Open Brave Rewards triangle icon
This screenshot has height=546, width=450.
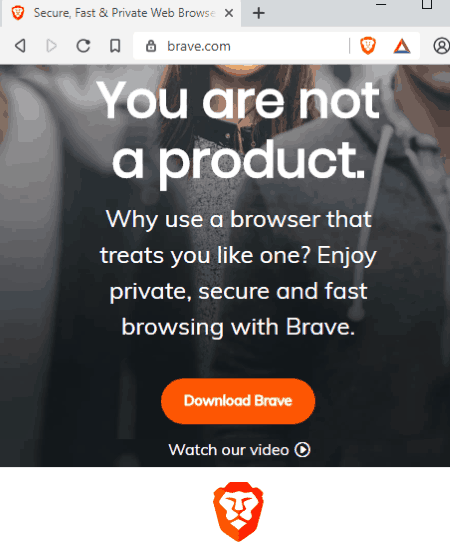(x=402, y=46)
